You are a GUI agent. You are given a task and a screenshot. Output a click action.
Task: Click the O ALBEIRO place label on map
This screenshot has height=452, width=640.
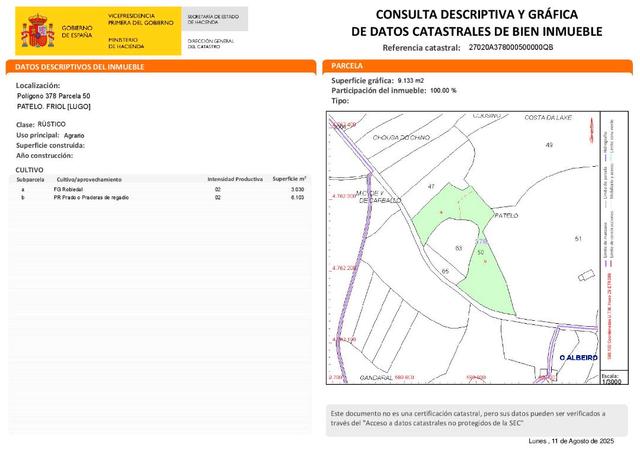[x=578, y=357]
